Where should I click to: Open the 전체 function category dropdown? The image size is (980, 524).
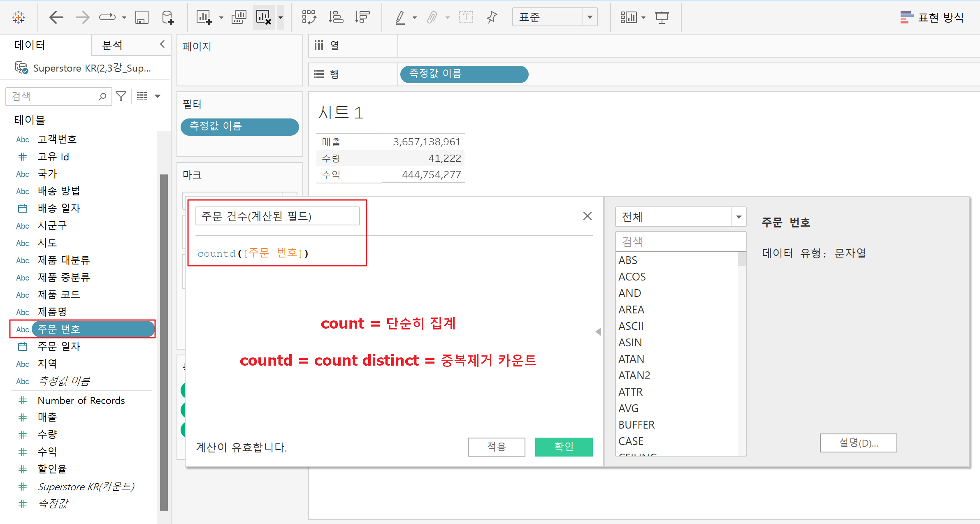(738, 217)
